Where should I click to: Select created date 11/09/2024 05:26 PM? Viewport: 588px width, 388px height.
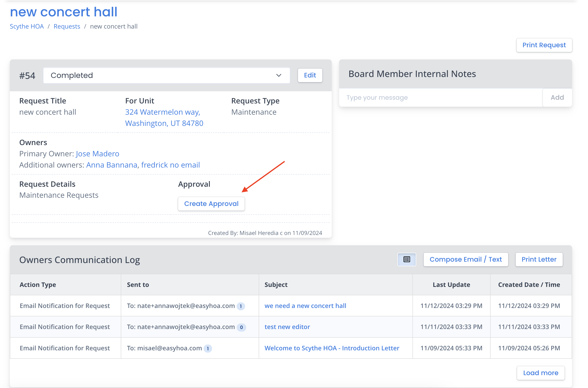(529, 348)
